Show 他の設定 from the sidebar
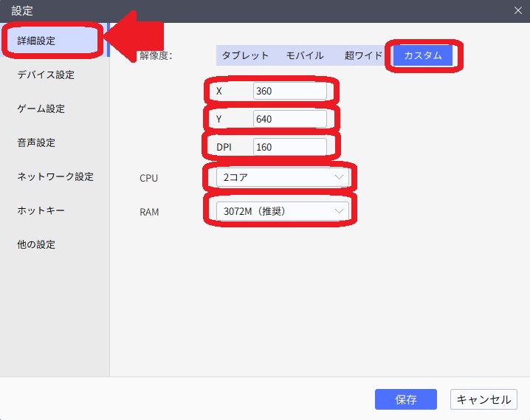 coord(37,244)
